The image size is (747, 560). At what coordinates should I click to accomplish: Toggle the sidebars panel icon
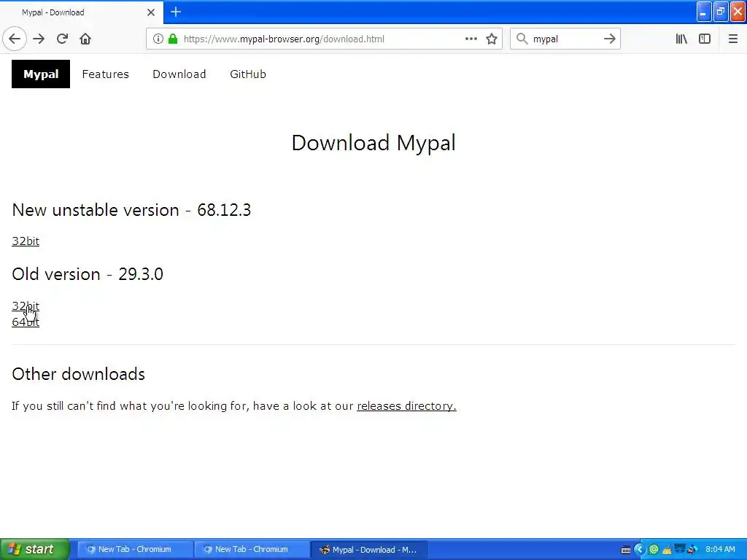point(705,39)
